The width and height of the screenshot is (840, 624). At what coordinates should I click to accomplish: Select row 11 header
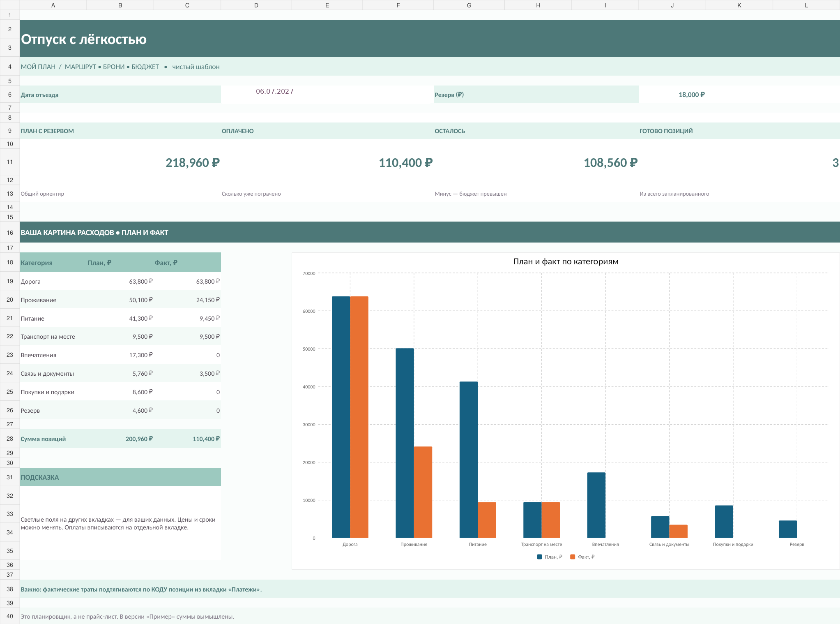tap(10, 162)
